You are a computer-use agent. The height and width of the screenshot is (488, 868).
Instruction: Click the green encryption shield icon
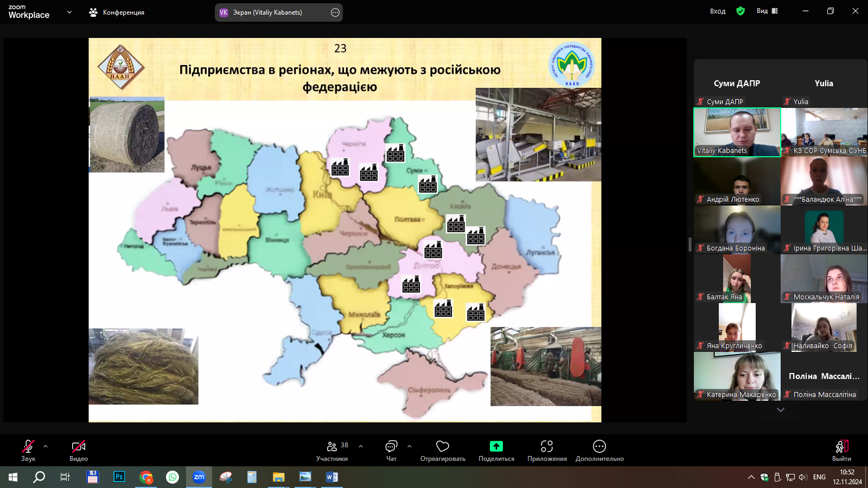coord(741,11)
